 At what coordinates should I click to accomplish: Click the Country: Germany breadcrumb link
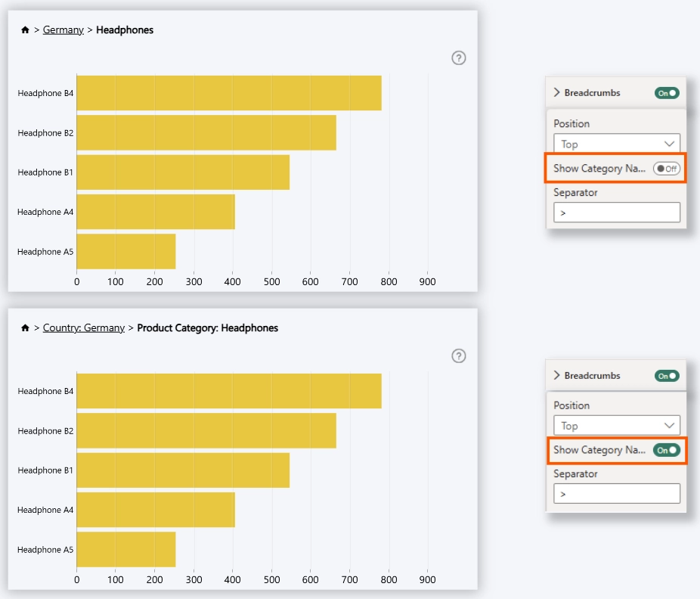pyautogui.click(x=83, y=328)
